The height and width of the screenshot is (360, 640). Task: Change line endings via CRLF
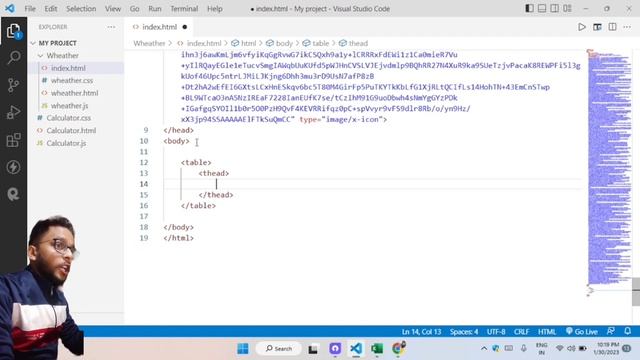click(x=521, y=332)
